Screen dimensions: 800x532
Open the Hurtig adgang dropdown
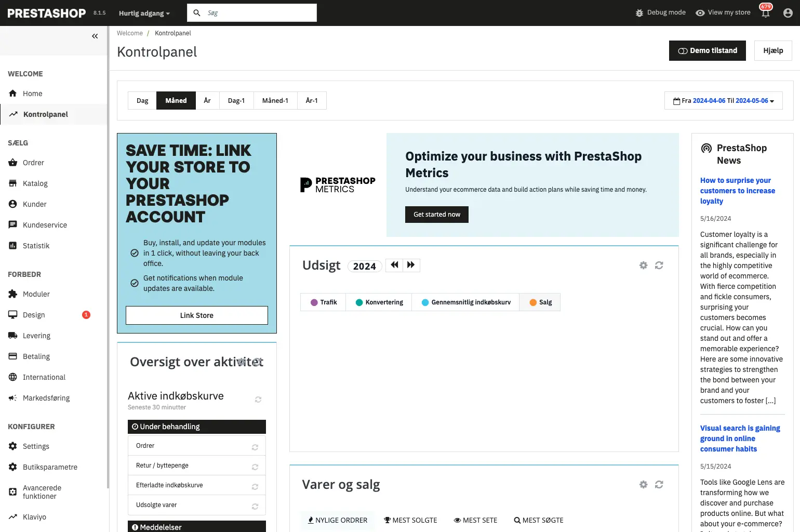(x=144, y=12)
